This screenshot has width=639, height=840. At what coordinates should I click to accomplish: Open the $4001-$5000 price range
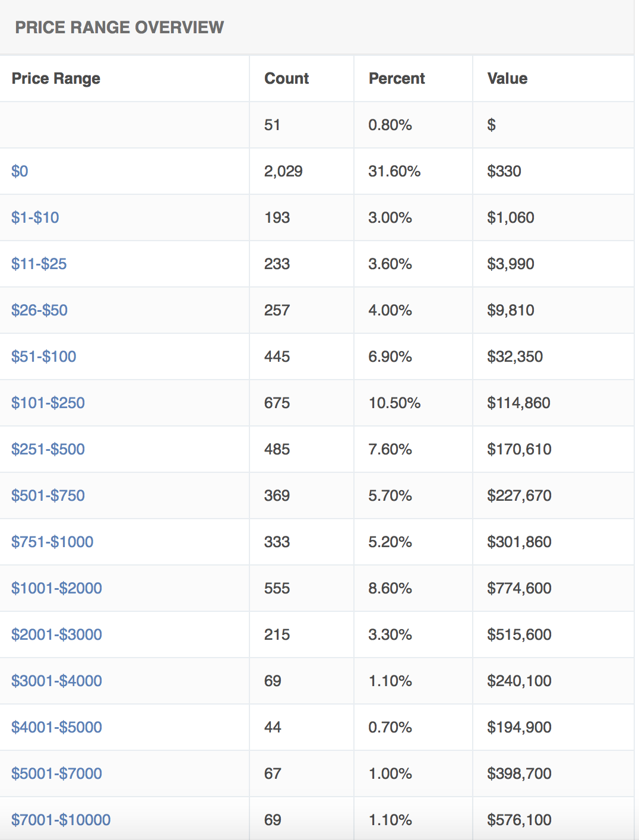coord(56,727)
